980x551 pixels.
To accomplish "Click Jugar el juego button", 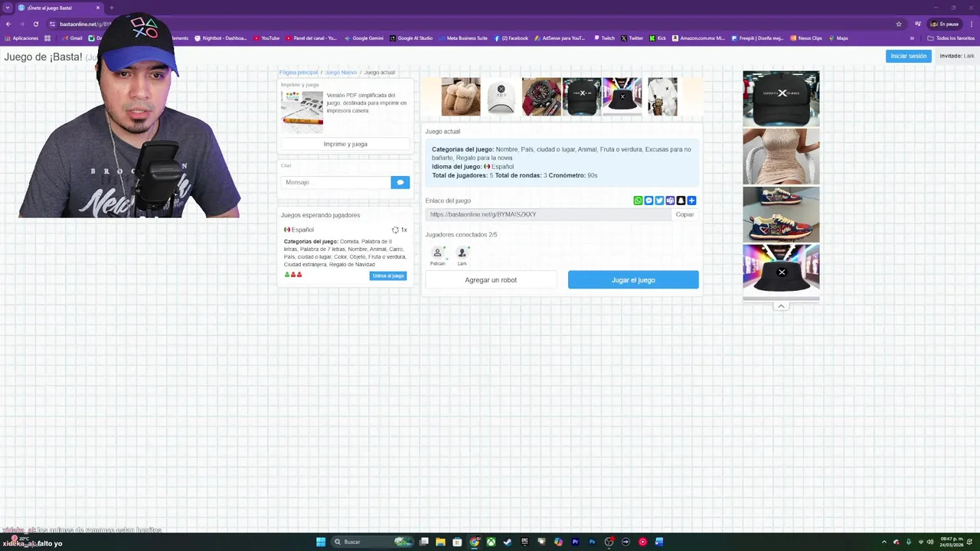I will point(633,280).
